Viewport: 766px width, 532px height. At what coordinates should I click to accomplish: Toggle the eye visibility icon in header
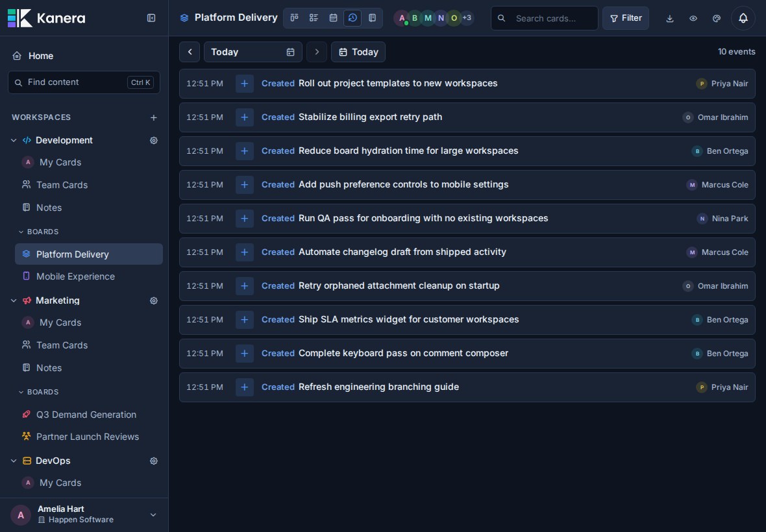pos(693,18)
